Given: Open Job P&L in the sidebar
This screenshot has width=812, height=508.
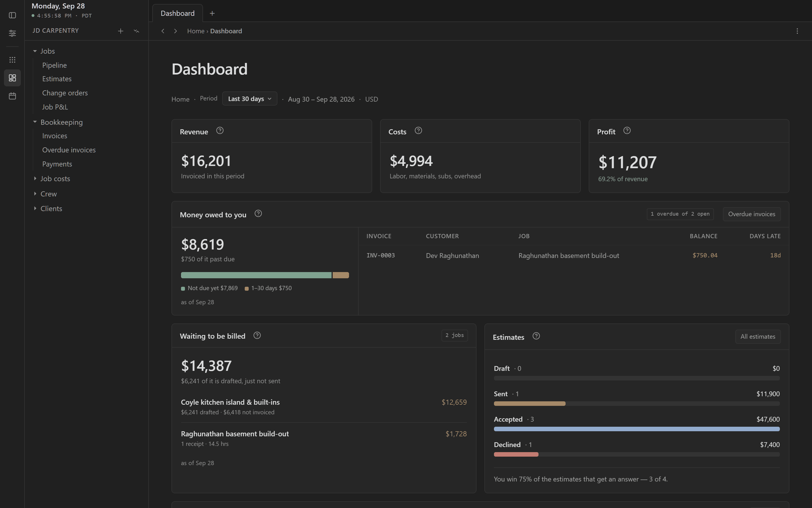Looking at the screenshot, I should point(55,107).
